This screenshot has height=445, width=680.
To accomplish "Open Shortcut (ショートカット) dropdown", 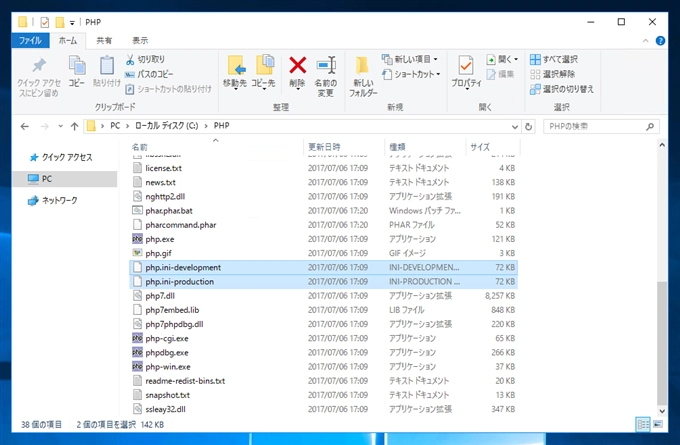I will (412, 74).
